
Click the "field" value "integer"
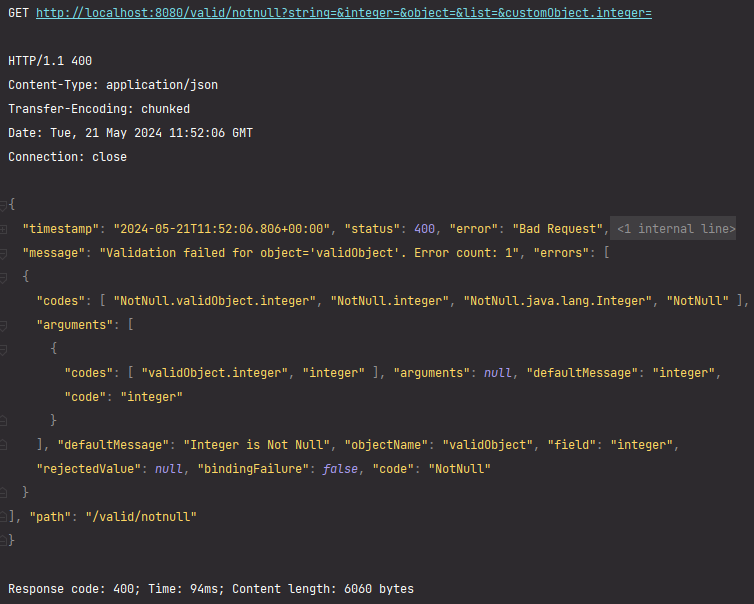pos(641,445)
